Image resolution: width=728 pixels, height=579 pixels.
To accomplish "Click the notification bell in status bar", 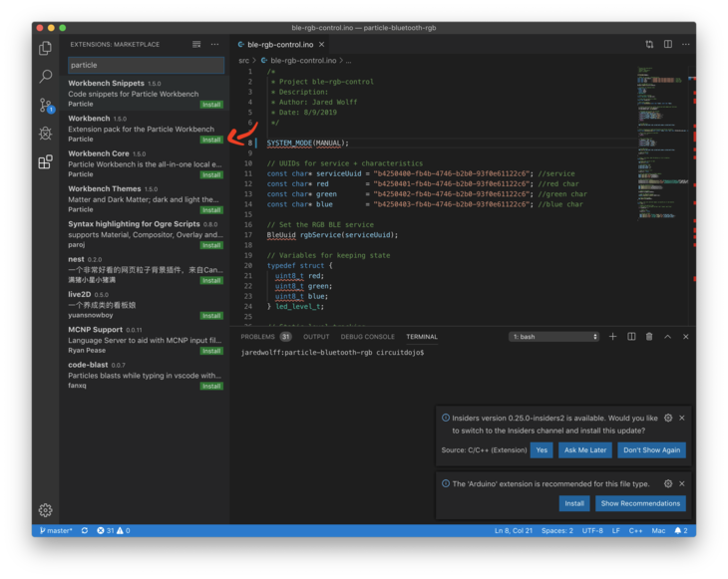I will [x=678, y=530].
